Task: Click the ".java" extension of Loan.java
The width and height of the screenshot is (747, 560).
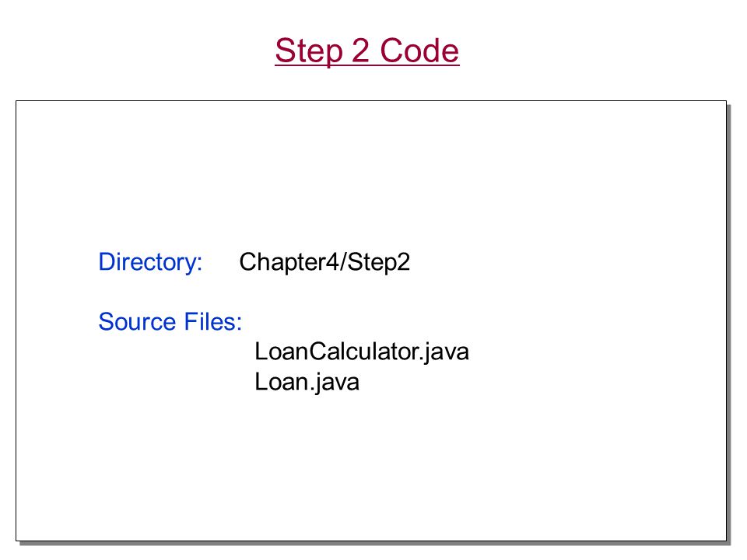Action: 334,383
